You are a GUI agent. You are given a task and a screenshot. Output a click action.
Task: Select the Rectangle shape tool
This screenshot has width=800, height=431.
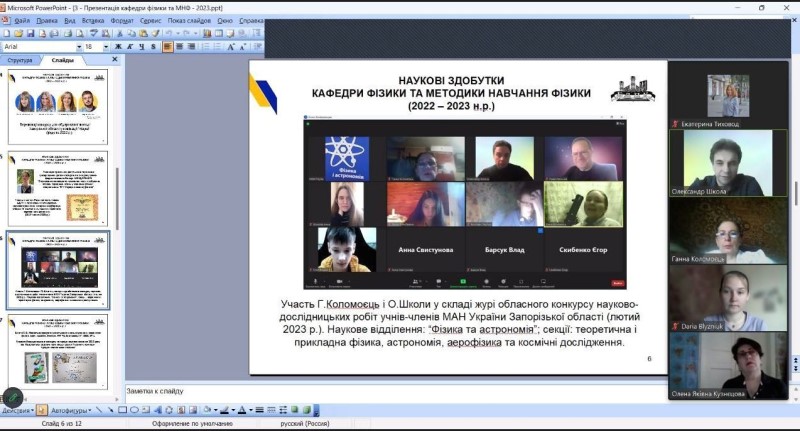122,410
